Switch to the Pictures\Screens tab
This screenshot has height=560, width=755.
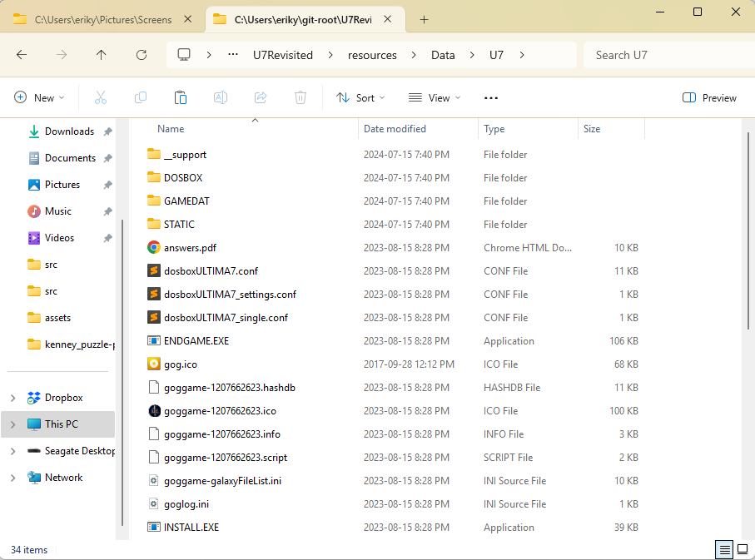[x=102, y=20]
